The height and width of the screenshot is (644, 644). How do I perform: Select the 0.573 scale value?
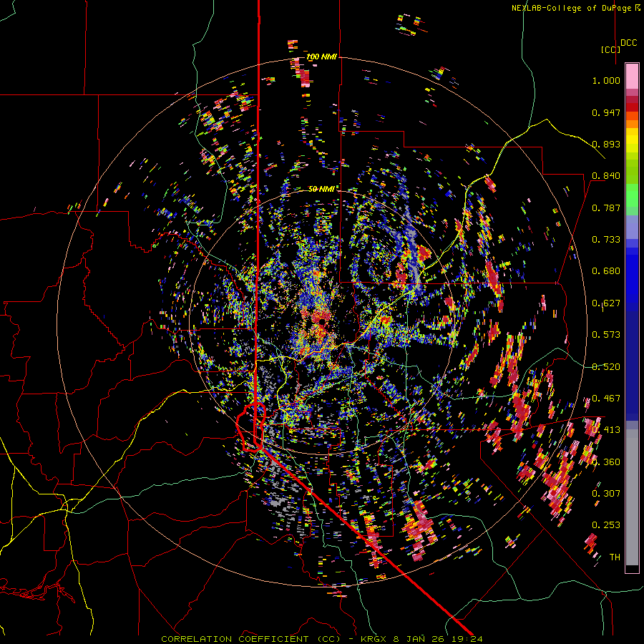tap(606, 335)
